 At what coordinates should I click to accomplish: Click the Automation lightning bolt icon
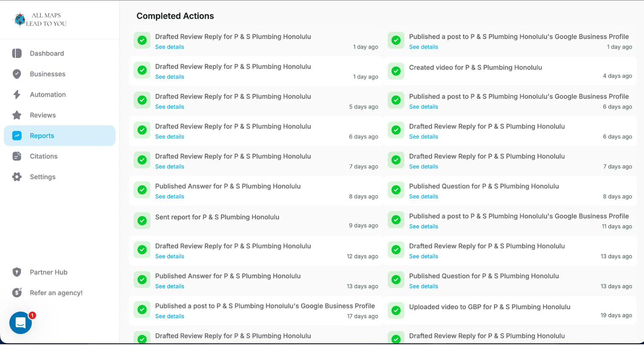[17, 95]
